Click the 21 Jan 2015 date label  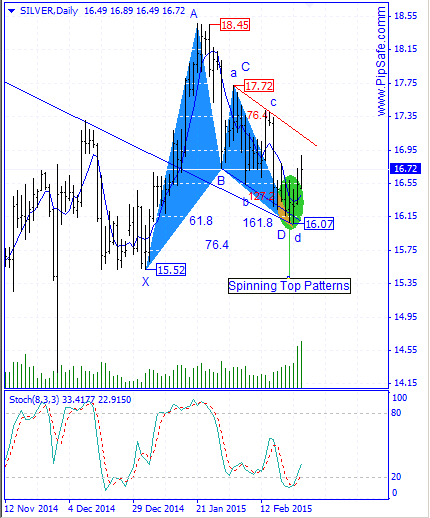(x=221, y=509)
